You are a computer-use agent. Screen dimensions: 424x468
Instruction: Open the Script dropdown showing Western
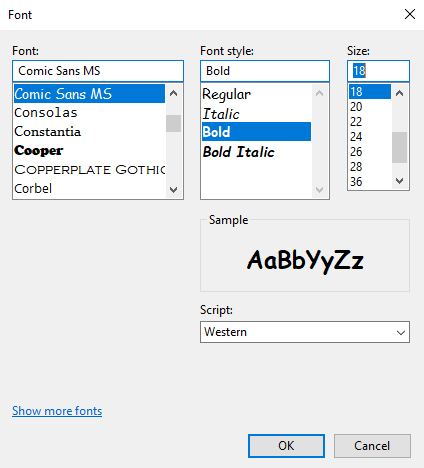coord(305,332)
